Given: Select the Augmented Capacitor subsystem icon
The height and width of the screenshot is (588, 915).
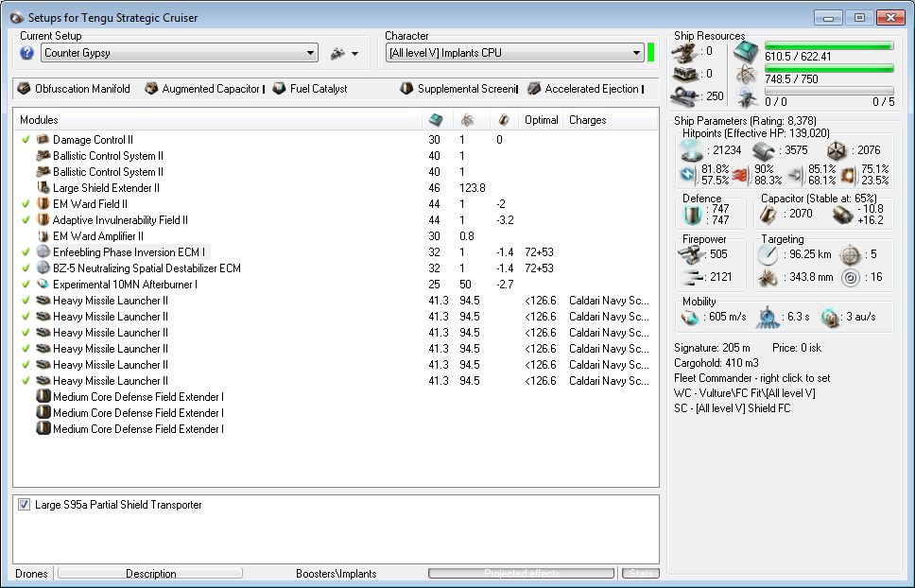Looking at the screenshot, I should (151, 89).
